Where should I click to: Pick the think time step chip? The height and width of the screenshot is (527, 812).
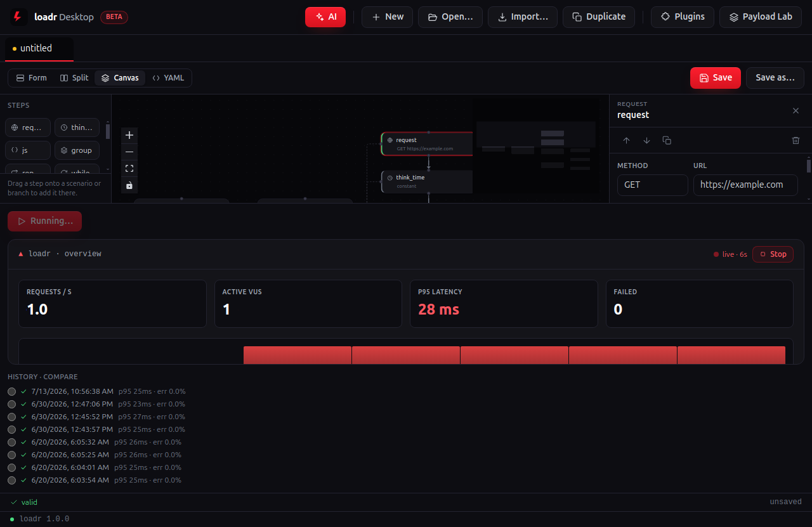click(x=77, y=127)
